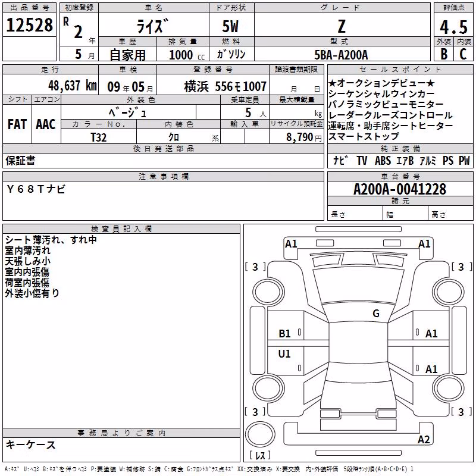Select the exterior color ベージュ

point(128,112)
